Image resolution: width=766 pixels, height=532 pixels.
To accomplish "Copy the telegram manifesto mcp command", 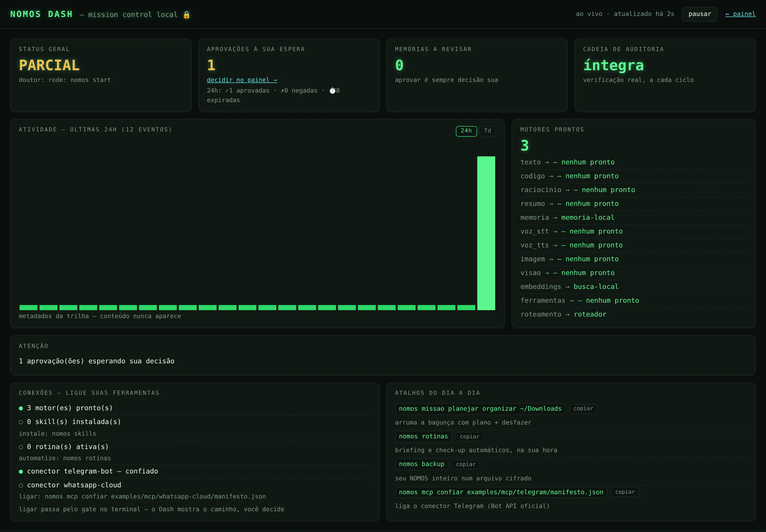I will 625,492.
